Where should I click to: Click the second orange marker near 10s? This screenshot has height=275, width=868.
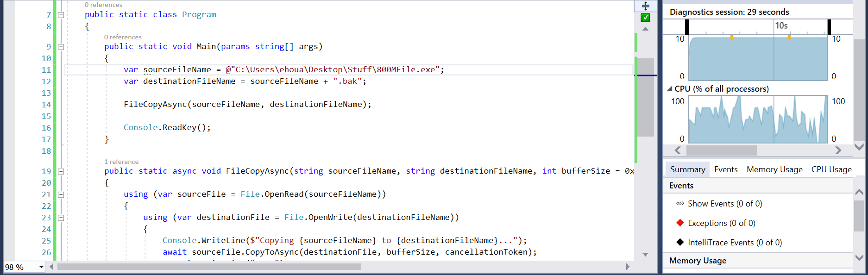(x=789, y=37)
